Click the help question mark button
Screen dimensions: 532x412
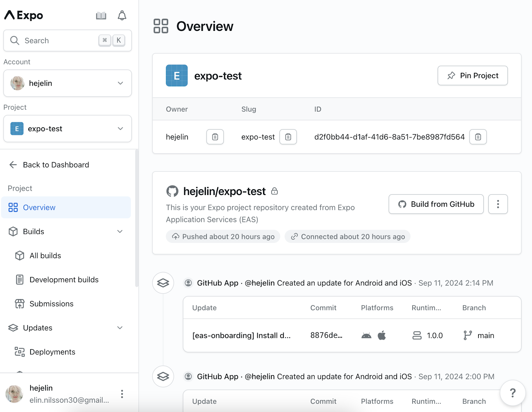512,393
